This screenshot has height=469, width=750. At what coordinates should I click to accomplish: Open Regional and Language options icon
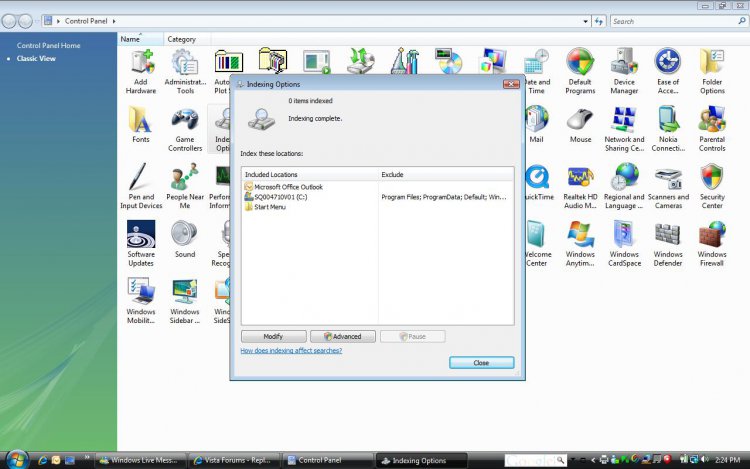(x=624, y=187)
